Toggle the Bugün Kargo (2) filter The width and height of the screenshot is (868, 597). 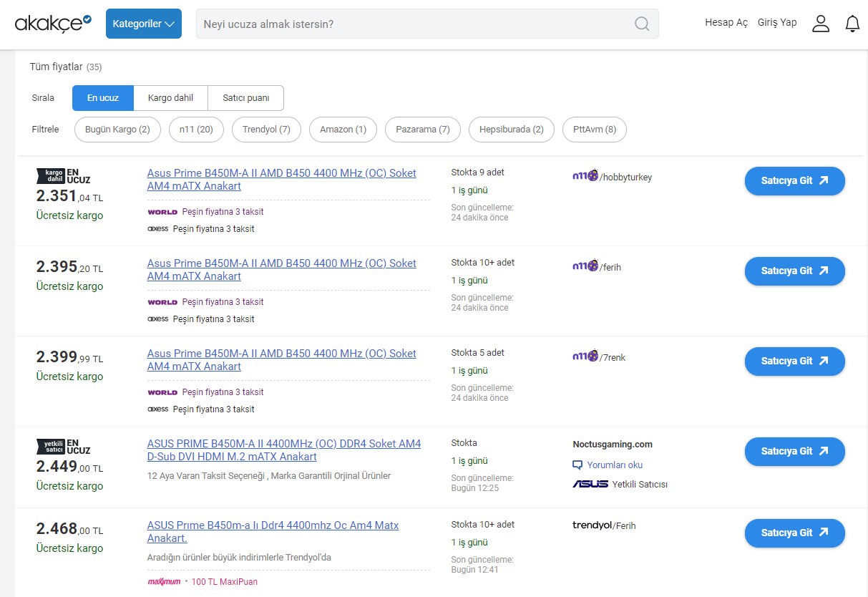[117, 130]
